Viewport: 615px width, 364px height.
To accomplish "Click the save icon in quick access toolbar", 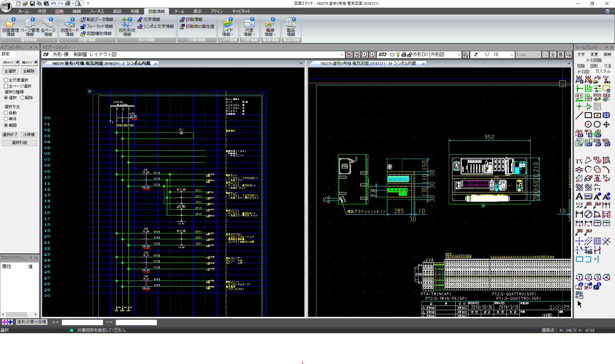I will 32,4.
